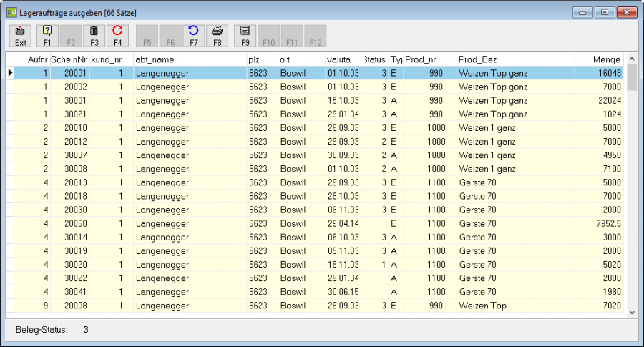The width and height of the screenshot is (644, 347).
Task: Click the disabled F5 toolbar button
Action: click(147, 36)
